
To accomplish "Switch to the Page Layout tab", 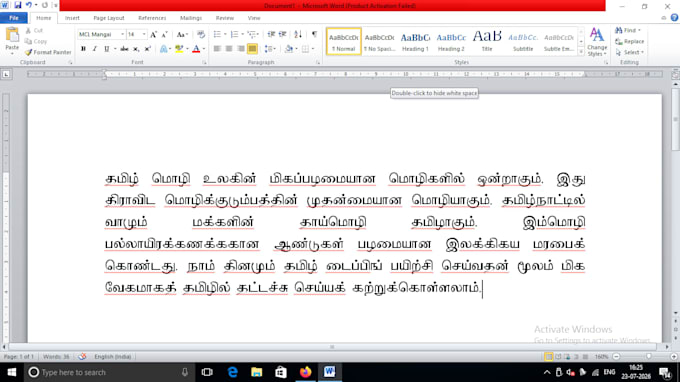I will (108, 18).
